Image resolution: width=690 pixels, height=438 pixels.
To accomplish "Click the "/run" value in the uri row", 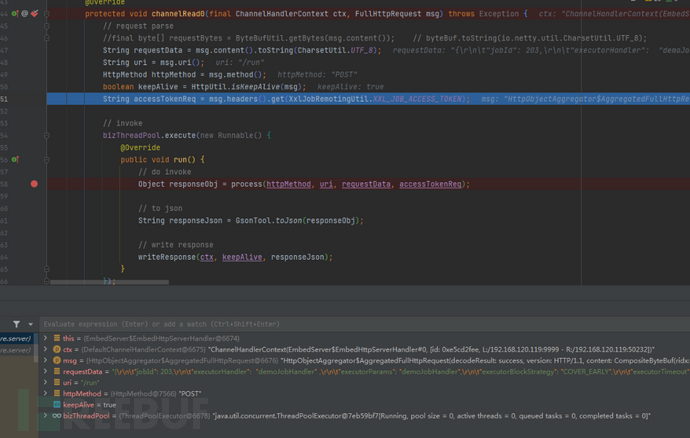I will [90, 383].
